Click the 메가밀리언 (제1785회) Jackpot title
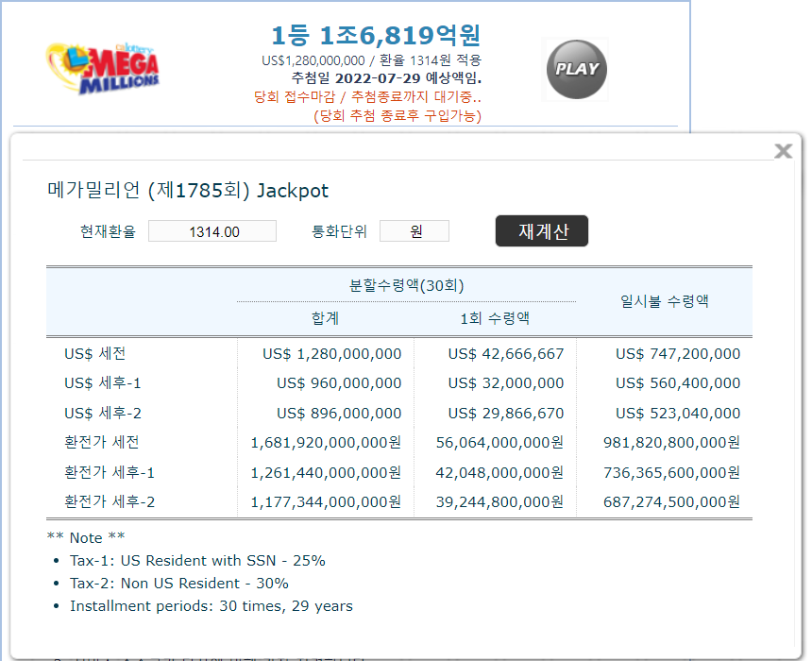 (x=188, y=191)
